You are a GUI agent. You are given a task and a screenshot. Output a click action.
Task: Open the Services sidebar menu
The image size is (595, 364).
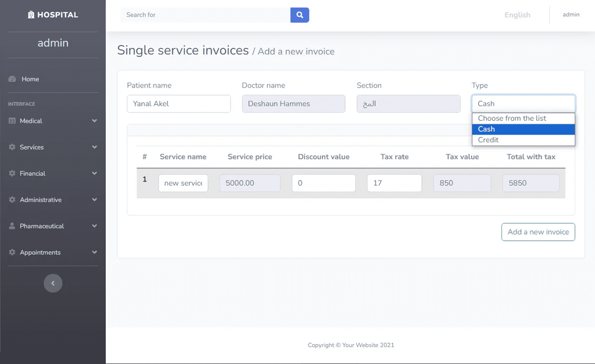tap(53, 147)
